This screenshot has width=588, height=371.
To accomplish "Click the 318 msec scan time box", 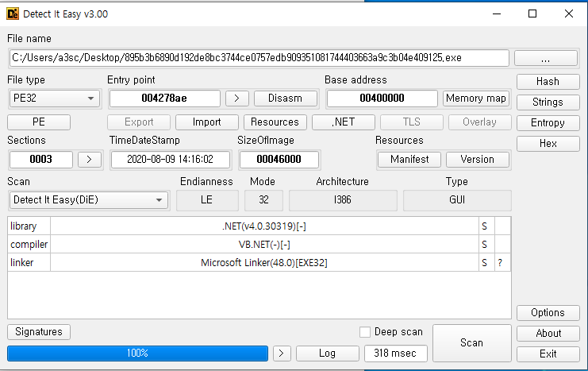I will pos(396,354).
